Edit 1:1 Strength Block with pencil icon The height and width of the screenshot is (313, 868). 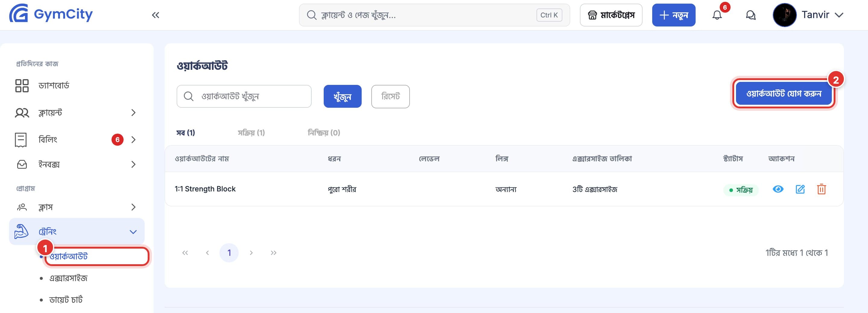pyautogui.click(x=800, y=189)
